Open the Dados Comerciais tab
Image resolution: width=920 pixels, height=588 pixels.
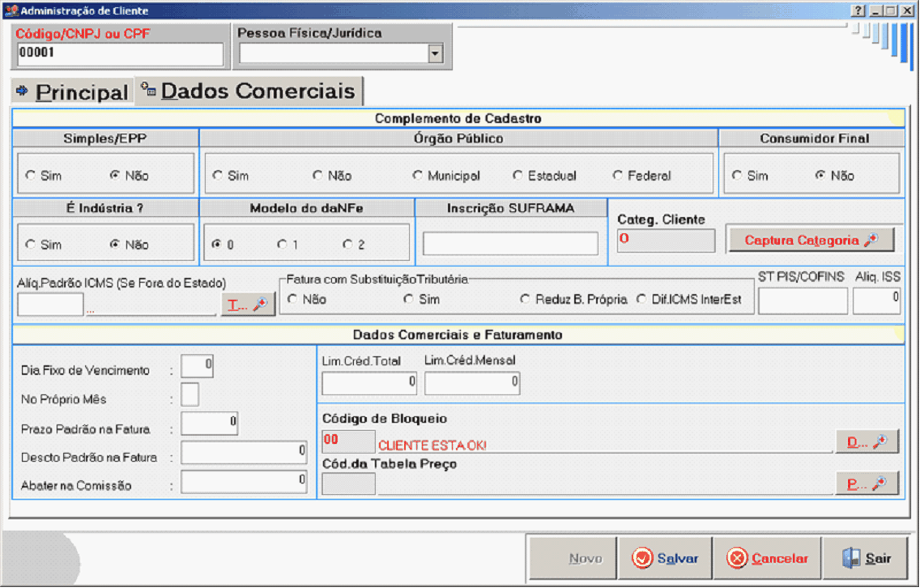[x=249, y=91]
